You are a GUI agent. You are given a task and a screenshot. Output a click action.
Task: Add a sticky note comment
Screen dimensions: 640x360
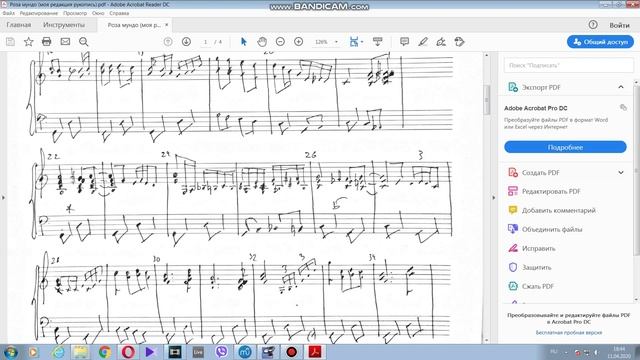pyautogui.click(x=404, y=42)
